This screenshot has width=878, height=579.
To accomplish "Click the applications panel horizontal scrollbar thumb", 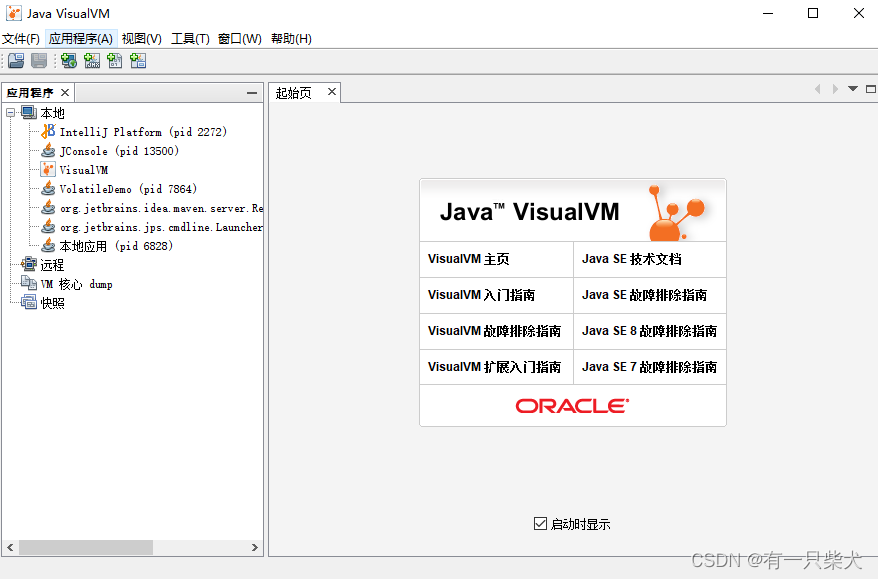I will [86, 547].
